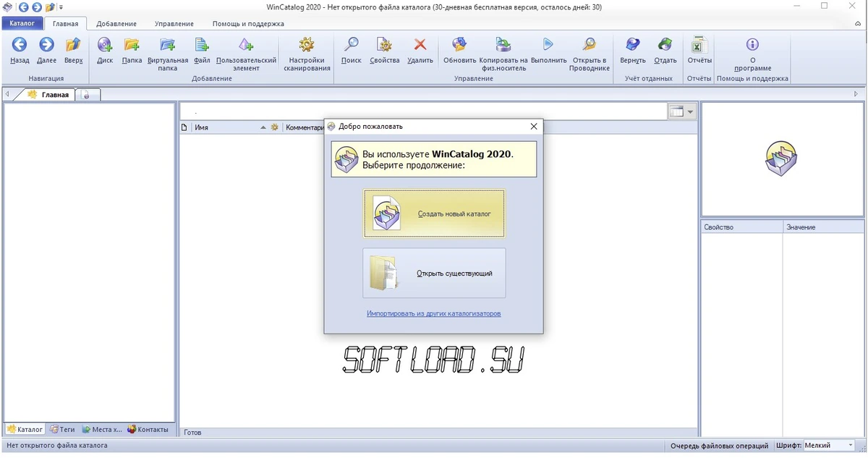Click the quick access forward arrow in the title bar

[37, 7]
